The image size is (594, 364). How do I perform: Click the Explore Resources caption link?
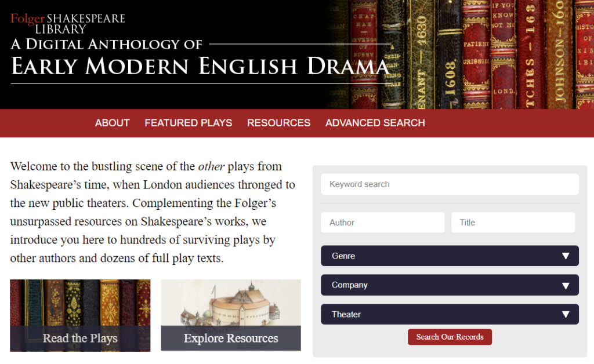(231, 338)
